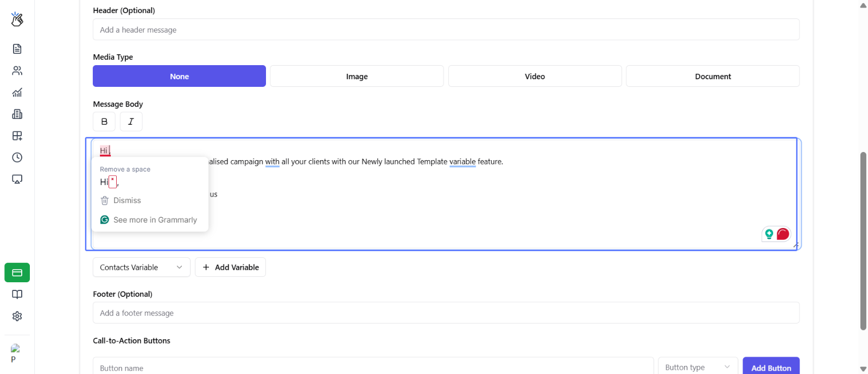The width and height of the screenshot is (868, 374).
Task: Select Video media type
Action: 535,76
